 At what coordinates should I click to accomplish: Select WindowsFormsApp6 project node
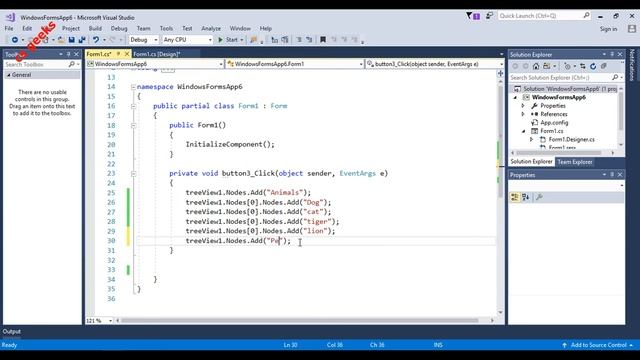click(x=558, y=97)
